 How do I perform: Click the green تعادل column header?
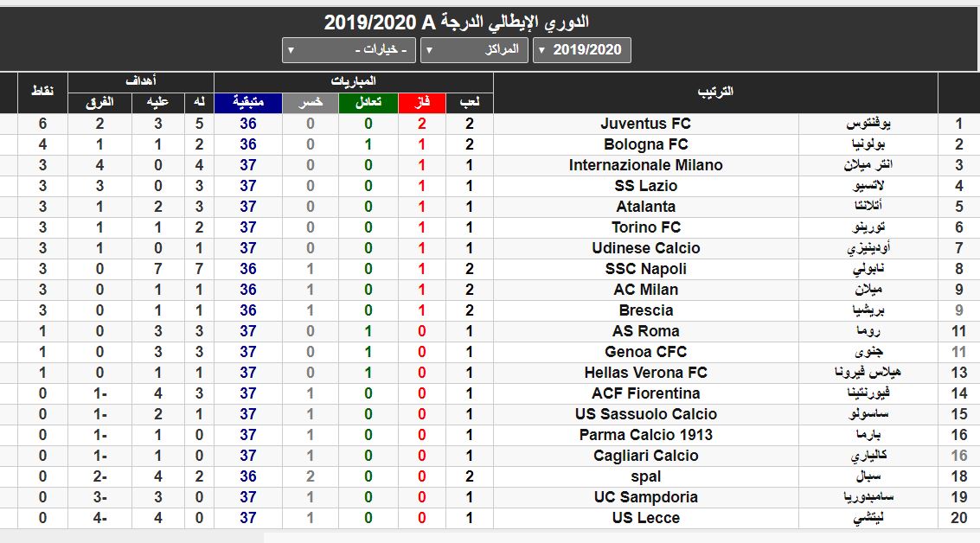pyautogui.click(x=368, y=103)
